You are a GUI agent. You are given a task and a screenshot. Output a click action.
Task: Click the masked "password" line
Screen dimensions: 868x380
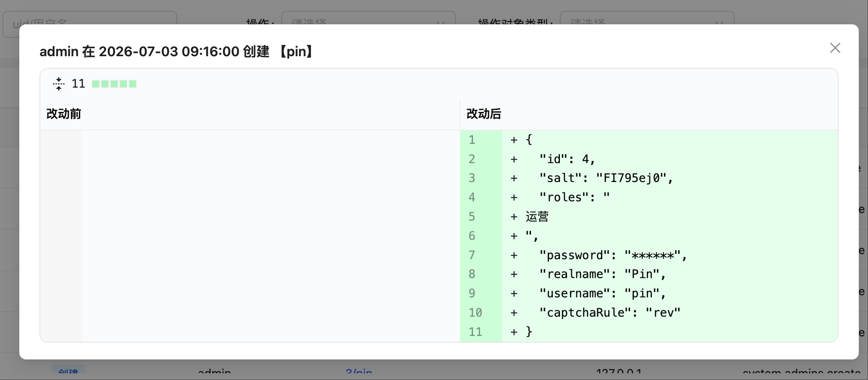pyautogui.click(x=670, y=255)
